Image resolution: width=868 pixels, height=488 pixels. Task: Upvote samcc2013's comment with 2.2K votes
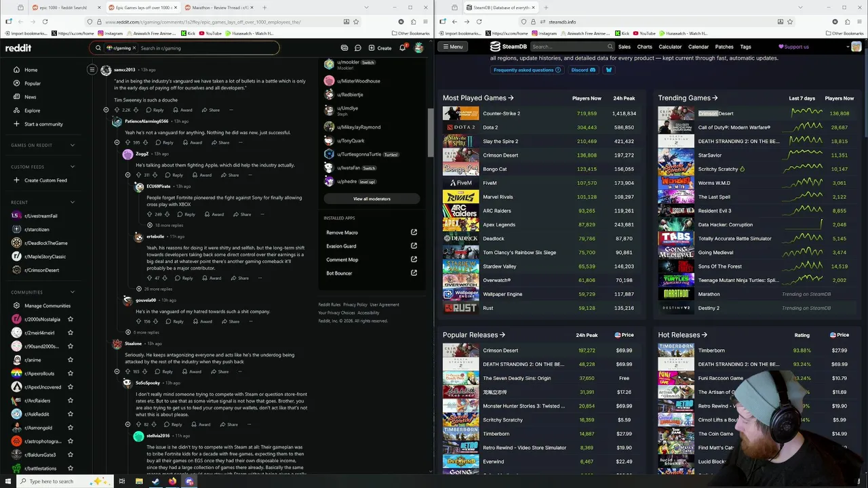pos(117,110)
